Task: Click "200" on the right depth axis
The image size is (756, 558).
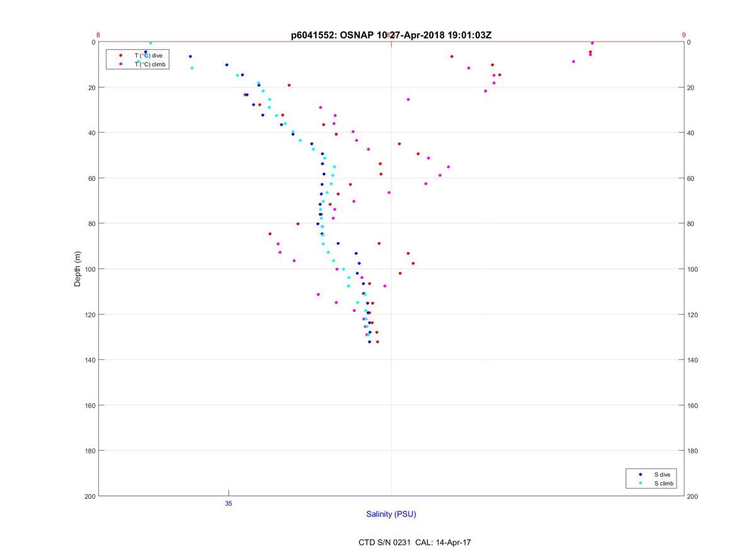Action: 693,496
